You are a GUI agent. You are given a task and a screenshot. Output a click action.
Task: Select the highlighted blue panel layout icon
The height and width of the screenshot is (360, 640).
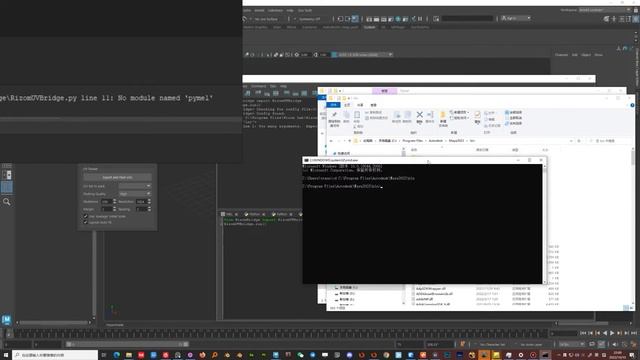[7, 187]
